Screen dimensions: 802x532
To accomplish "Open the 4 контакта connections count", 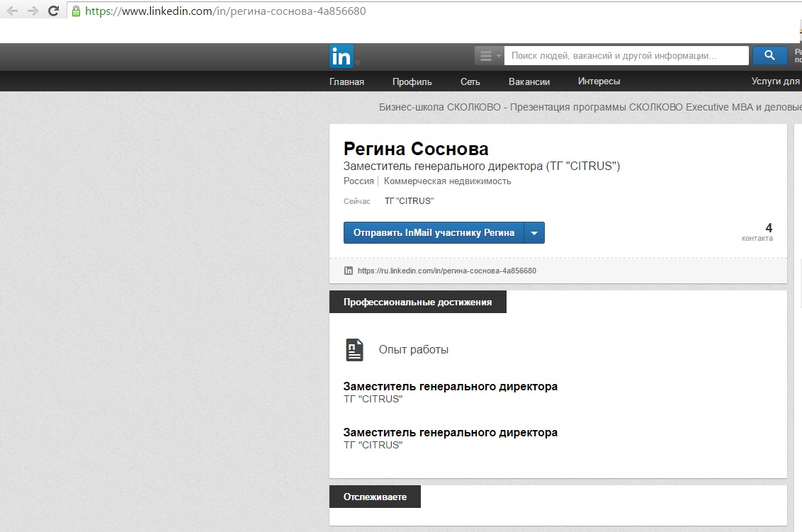I will point(757,231).
